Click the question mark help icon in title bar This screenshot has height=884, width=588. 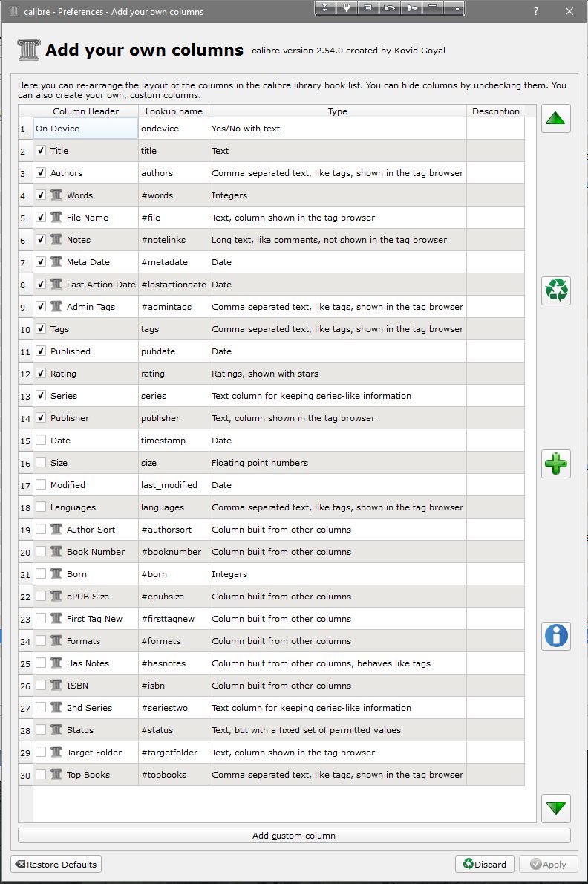[535, 11]
